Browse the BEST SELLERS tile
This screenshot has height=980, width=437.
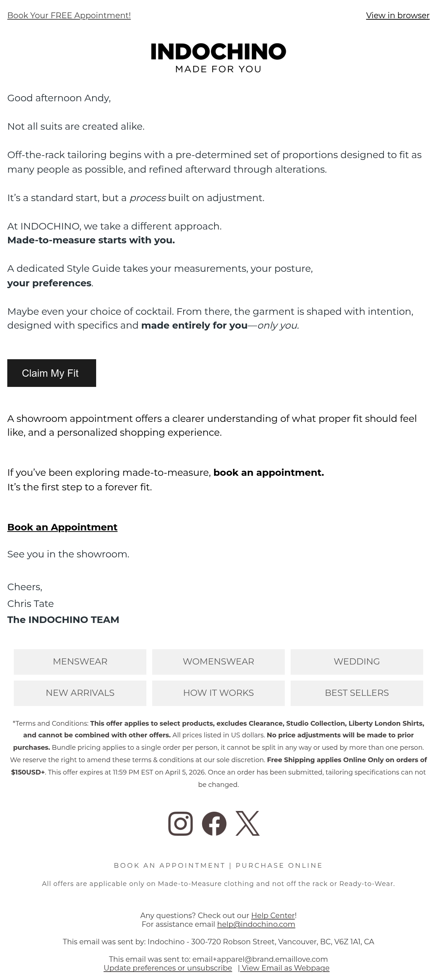tap(357, 693)
